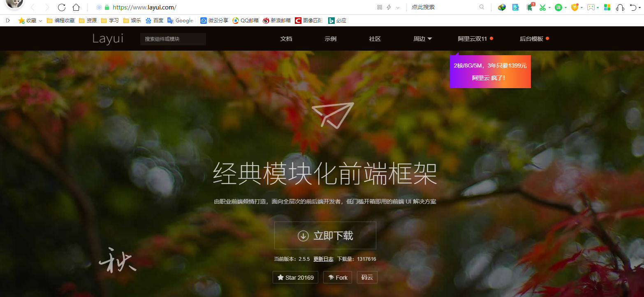Click the paper plane logo

coord(332,115)
